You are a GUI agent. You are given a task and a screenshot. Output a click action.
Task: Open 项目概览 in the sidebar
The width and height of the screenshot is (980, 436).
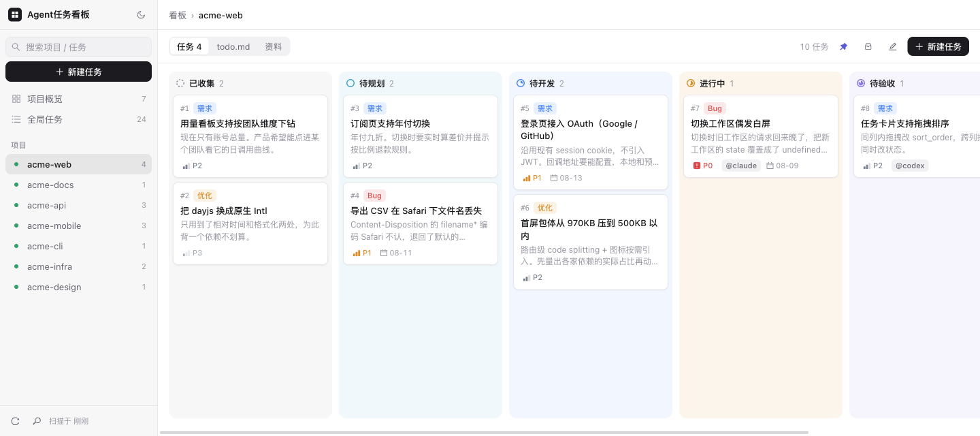[79, 99]
